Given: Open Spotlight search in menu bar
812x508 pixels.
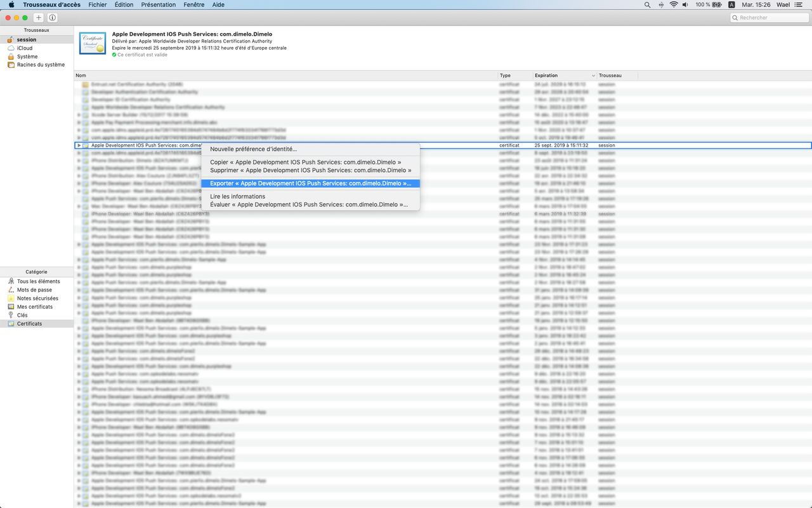Looking at the screenshot, I should point(648,4).
